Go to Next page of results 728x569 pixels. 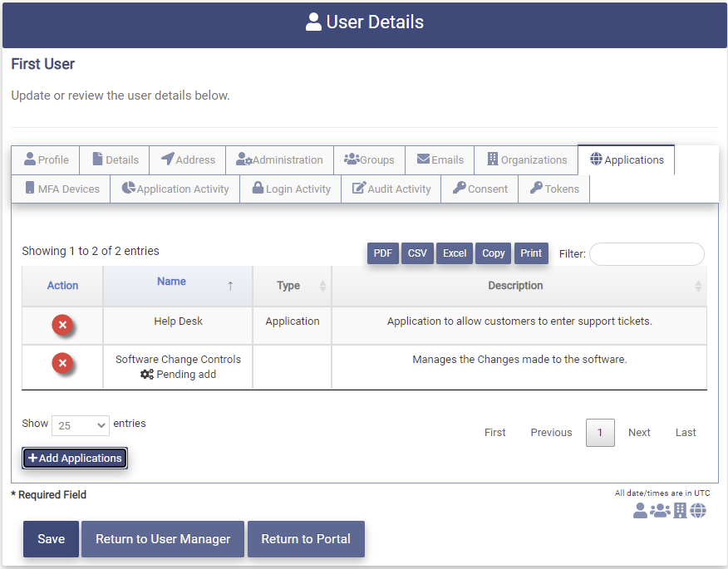(639, 433)
